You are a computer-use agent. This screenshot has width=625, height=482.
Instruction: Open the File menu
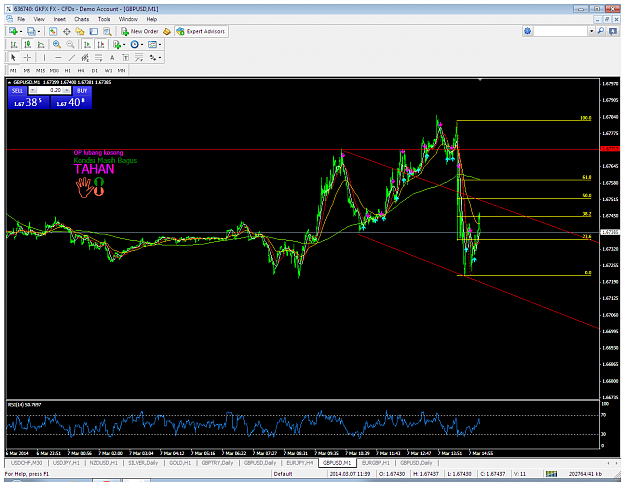click(21, 19)
